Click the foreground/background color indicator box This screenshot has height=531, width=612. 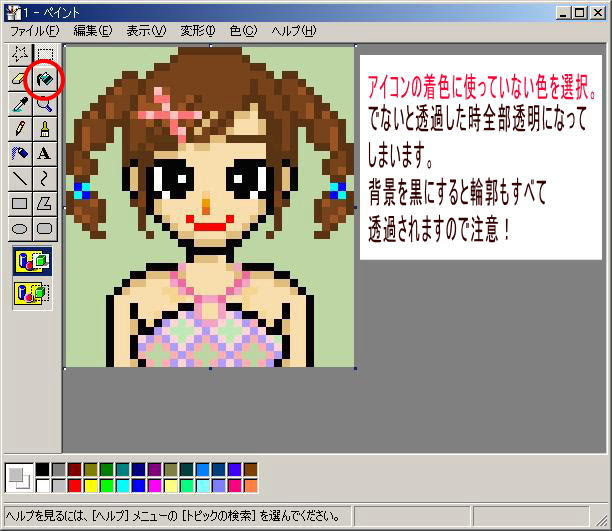[19, 478]
